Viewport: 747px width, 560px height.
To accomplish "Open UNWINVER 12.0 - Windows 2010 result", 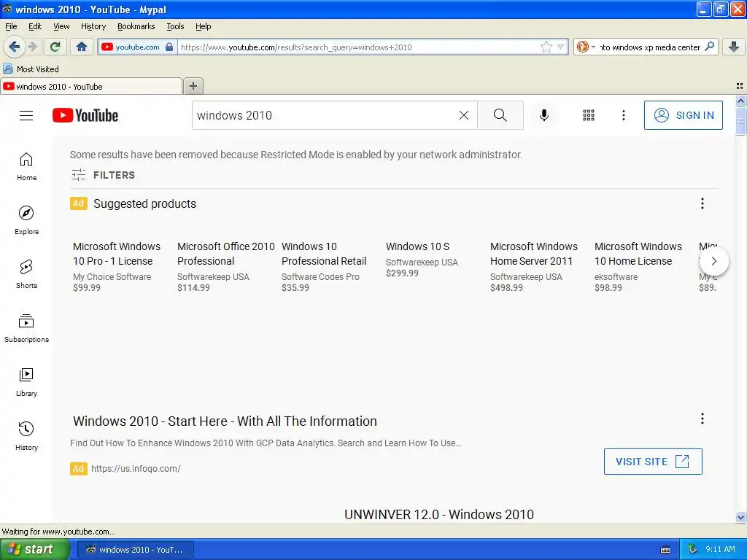I will (x=438, y=515).
